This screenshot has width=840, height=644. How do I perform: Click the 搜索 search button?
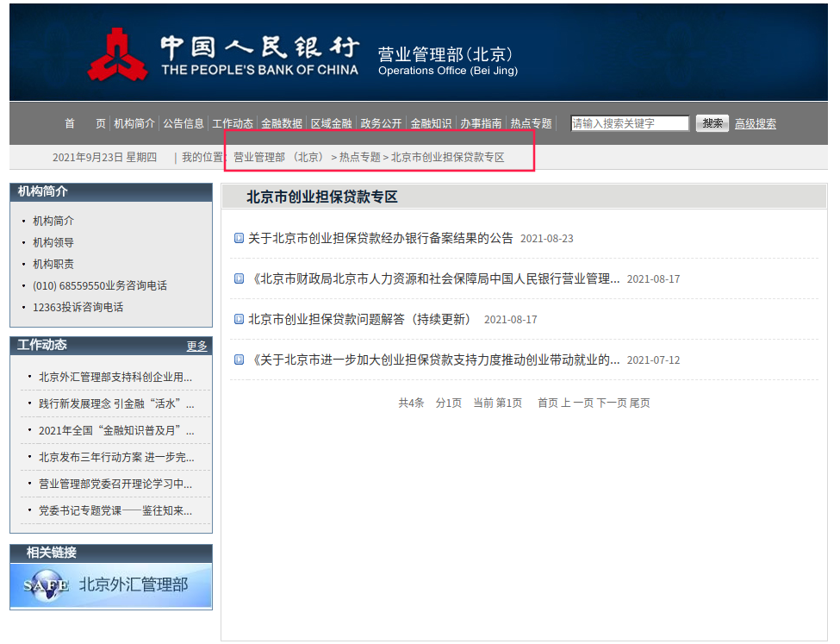712,122
